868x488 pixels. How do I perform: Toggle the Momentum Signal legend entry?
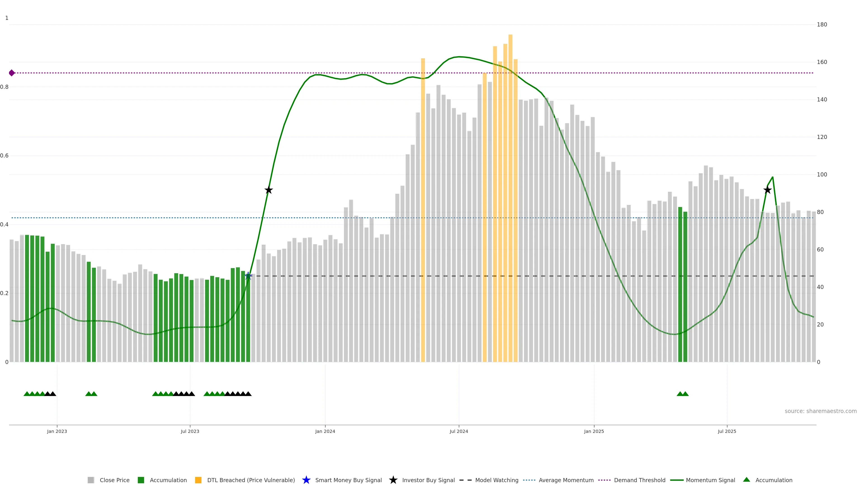710,480
